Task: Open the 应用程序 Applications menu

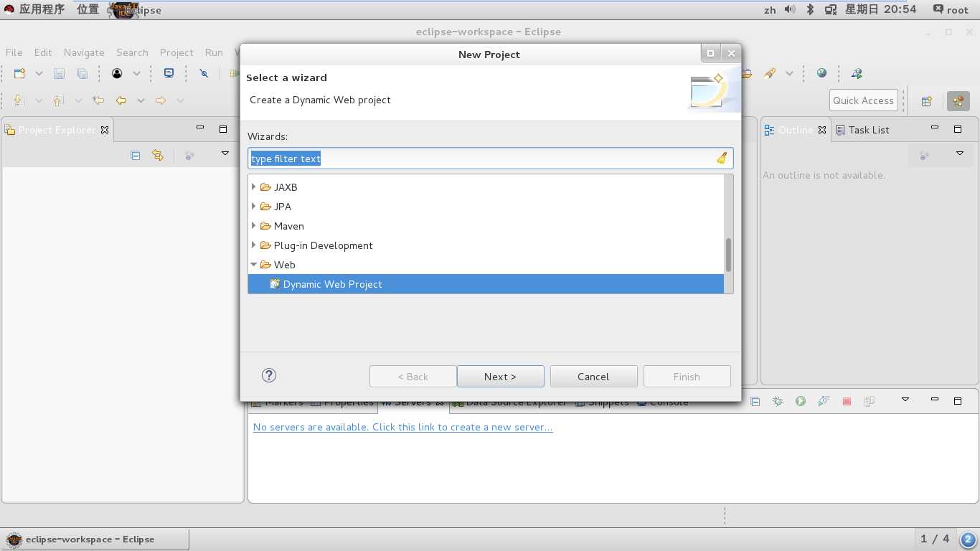Action: pos(42,9)
